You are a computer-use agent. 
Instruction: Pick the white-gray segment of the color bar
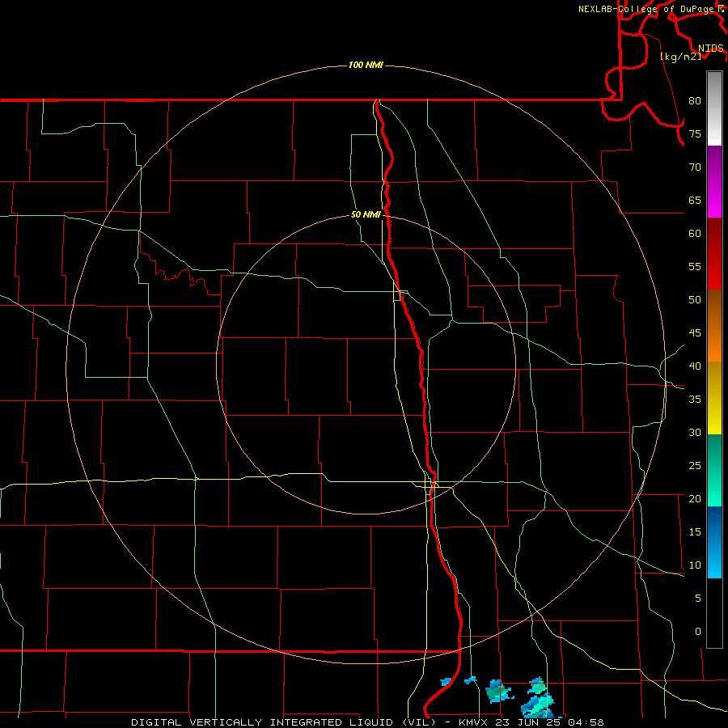[714, 108]
